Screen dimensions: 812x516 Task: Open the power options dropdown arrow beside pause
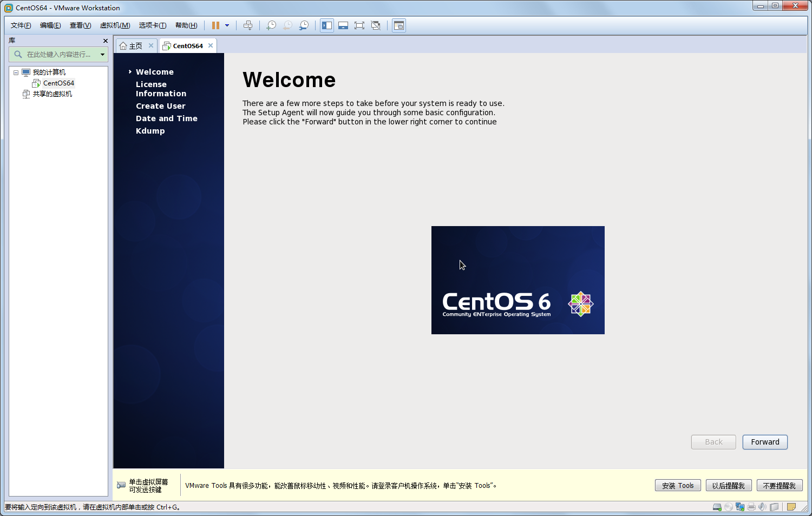click(x=227, y=25)
